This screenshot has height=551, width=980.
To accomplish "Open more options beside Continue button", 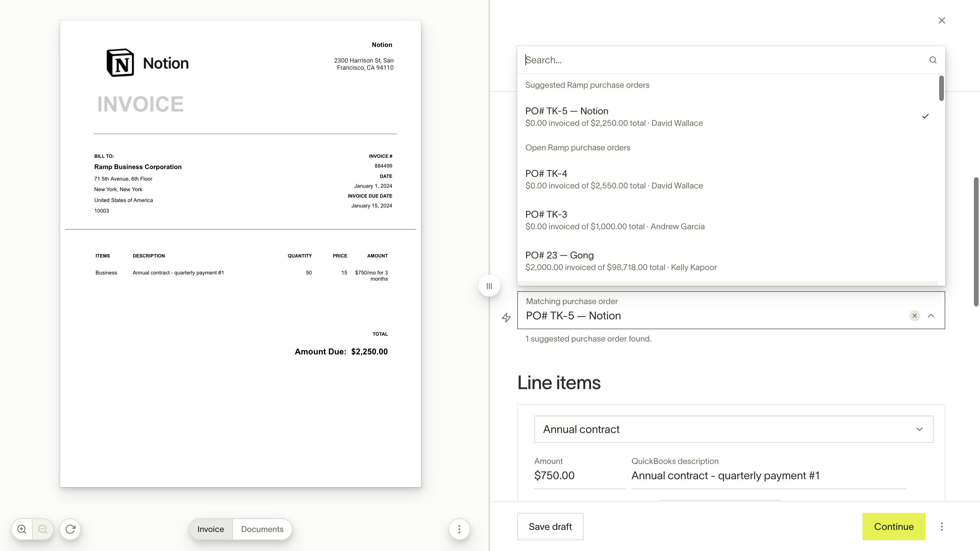I will (942, 527).
